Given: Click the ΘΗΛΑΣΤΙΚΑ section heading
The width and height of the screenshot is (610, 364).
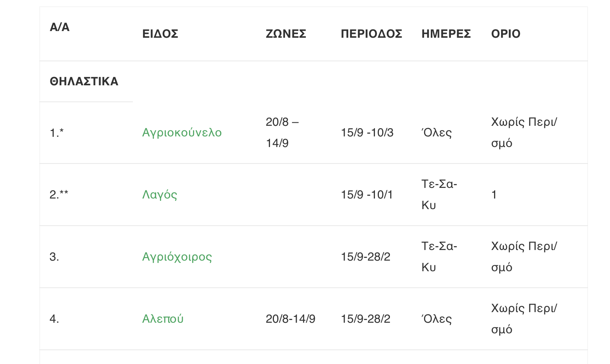Looking at the screenshot, I should pos(84,81).
